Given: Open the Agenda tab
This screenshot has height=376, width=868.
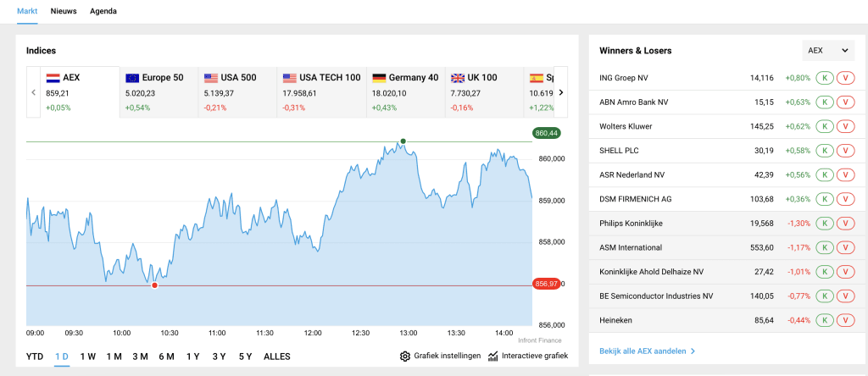Looking at the screenshot, I should pyautogui.click(x=103, y=11).
